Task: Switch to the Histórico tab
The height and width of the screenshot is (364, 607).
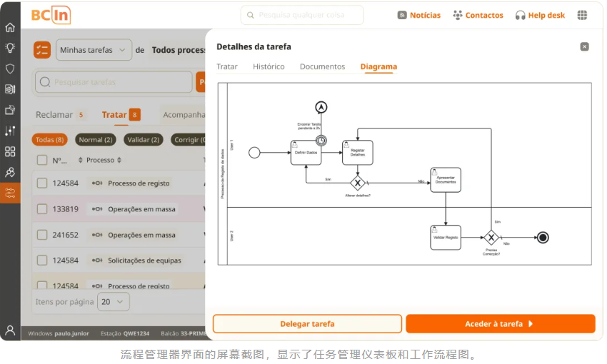Action: coord(269,66)
